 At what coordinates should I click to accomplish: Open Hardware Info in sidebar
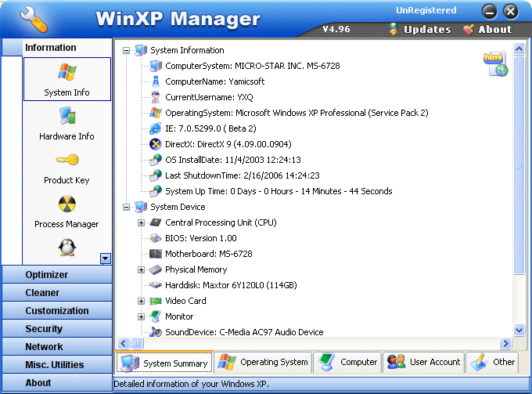point(67,123)
